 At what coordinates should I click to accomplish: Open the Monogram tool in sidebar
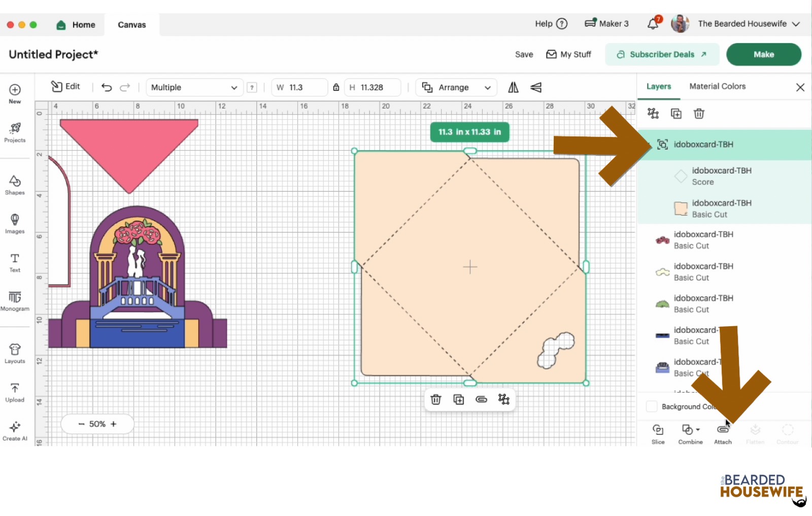(x=15, y=300)
